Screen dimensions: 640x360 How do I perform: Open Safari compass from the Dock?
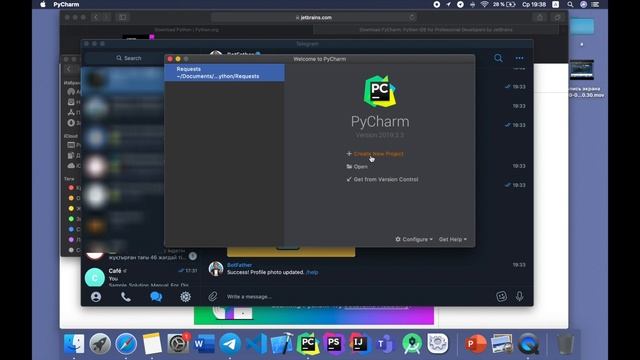[x=126, y=344]
